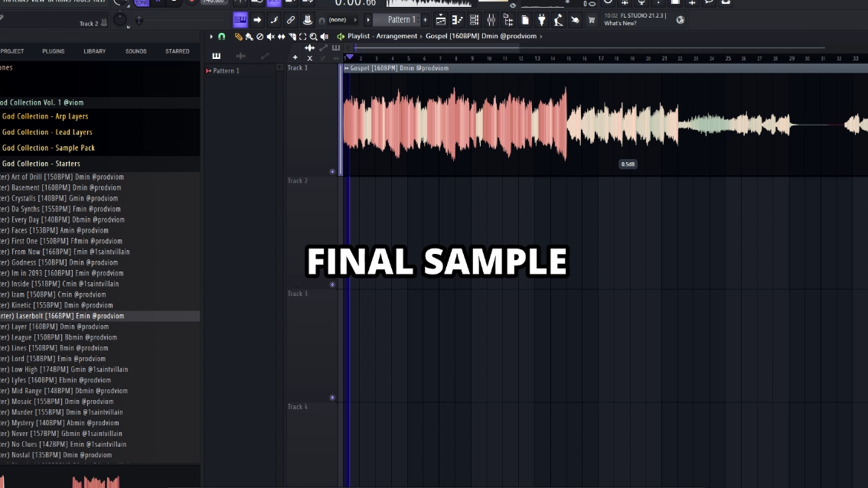The width and height of the screenshot is (868, 488).
Task: Toggle the playlist magnet snap icon
Action: [222, 37]
